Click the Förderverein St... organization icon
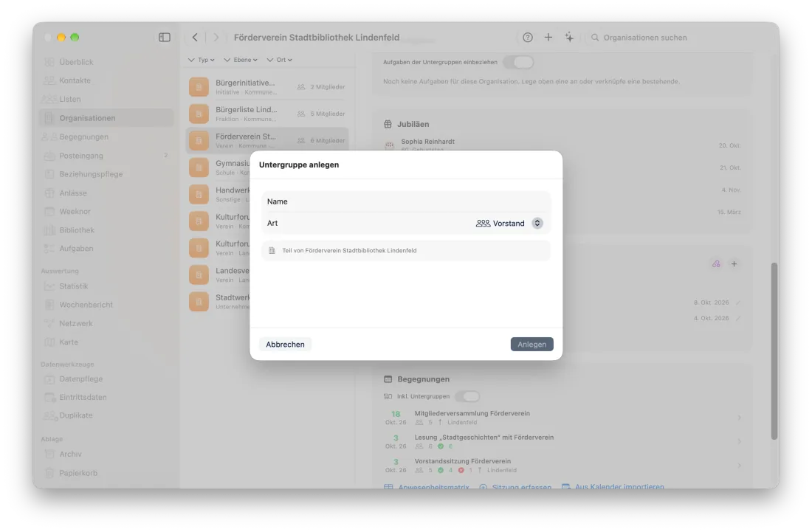Screen dimensions: 812x532 pyautogui.click(x=199, y=141)
